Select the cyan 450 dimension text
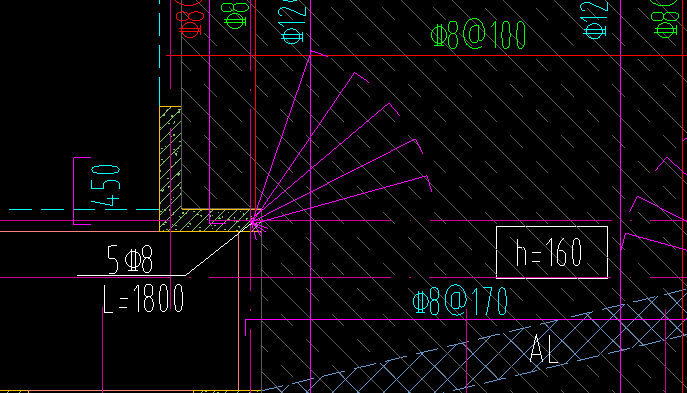This screenshot has height=393, width=687. [x=105, y=185]
